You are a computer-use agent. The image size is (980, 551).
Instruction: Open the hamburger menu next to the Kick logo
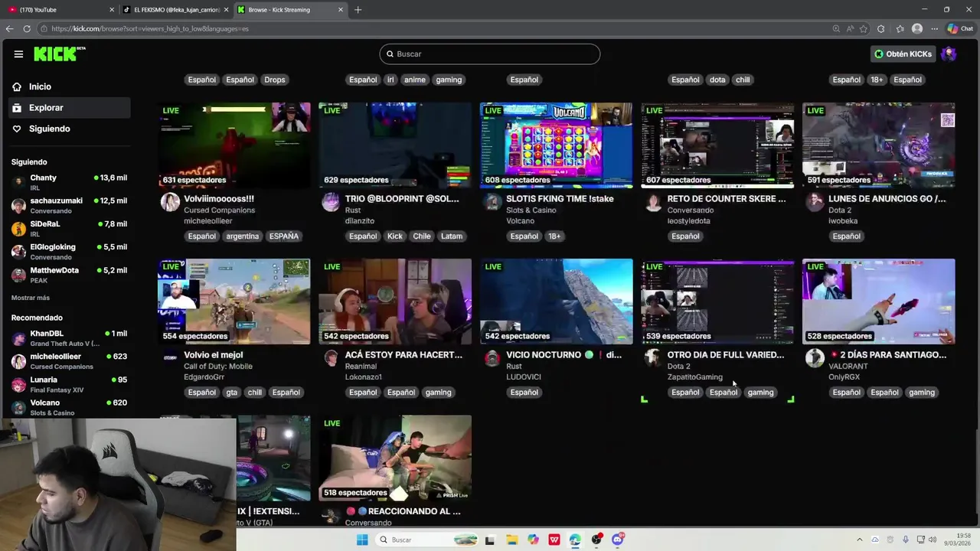[18, 54]
